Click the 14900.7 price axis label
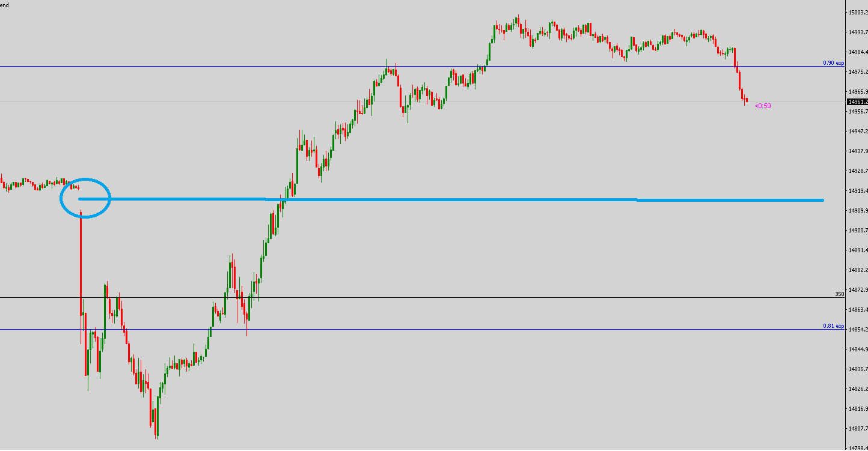 point(857,231)
